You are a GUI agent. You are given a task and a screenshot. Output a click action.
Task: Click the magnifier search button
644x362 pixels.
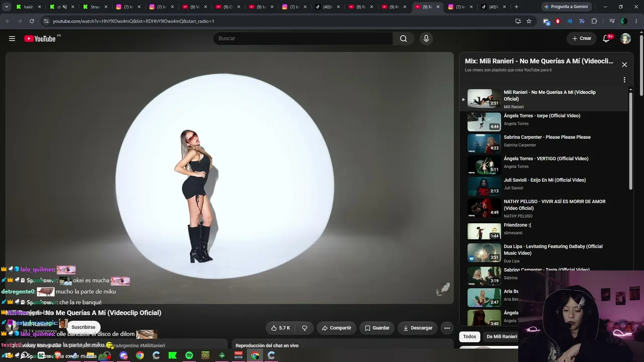click(404, 39)
